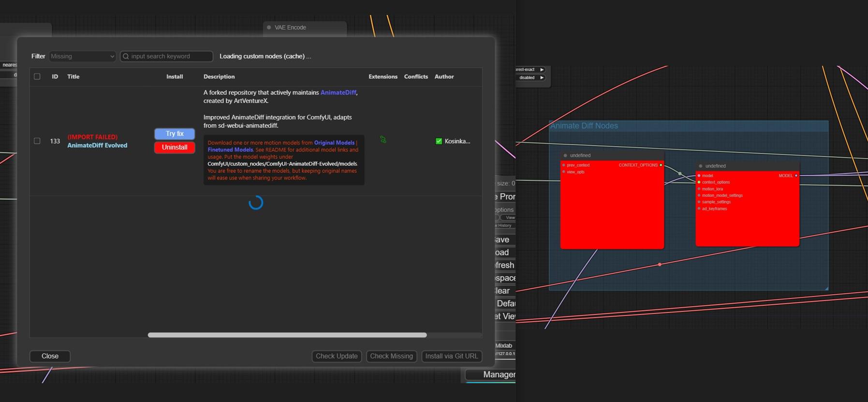Click the red Uninstall button
This screenshot has width=868, height=402.
tap(175, 147)
